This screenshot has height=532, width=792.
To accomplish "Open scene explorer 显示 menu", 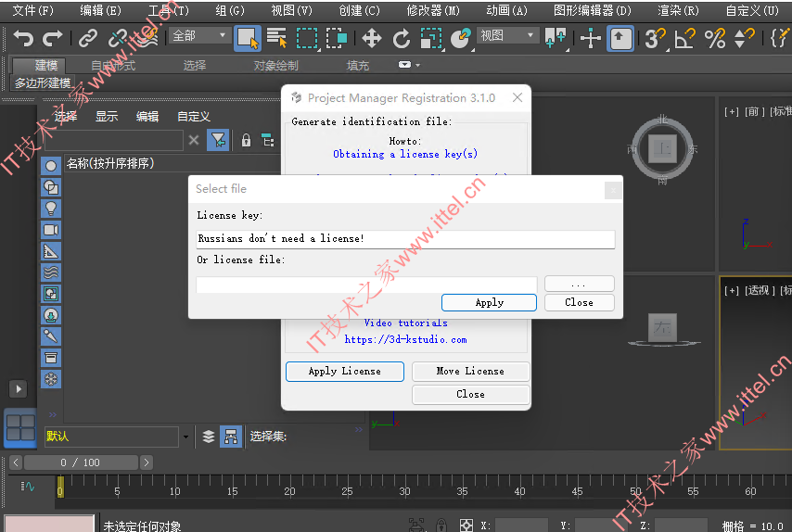I will point(107,117).
